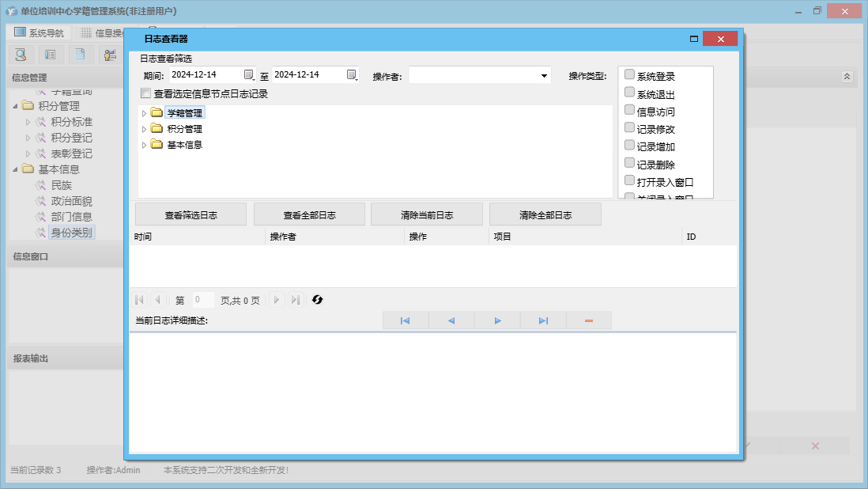Open the end date calendar picker

point(352,74)
